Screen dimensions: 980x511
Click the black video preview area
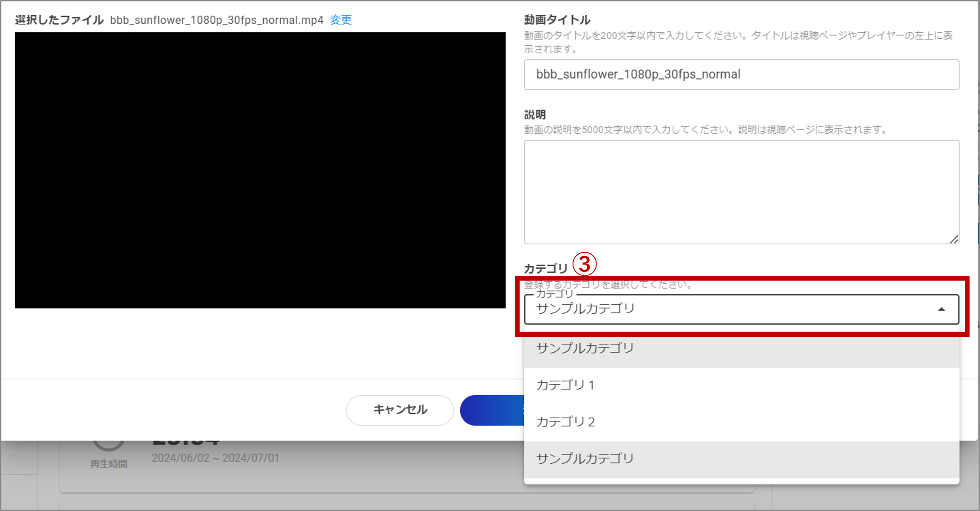(x=260, y=170)
